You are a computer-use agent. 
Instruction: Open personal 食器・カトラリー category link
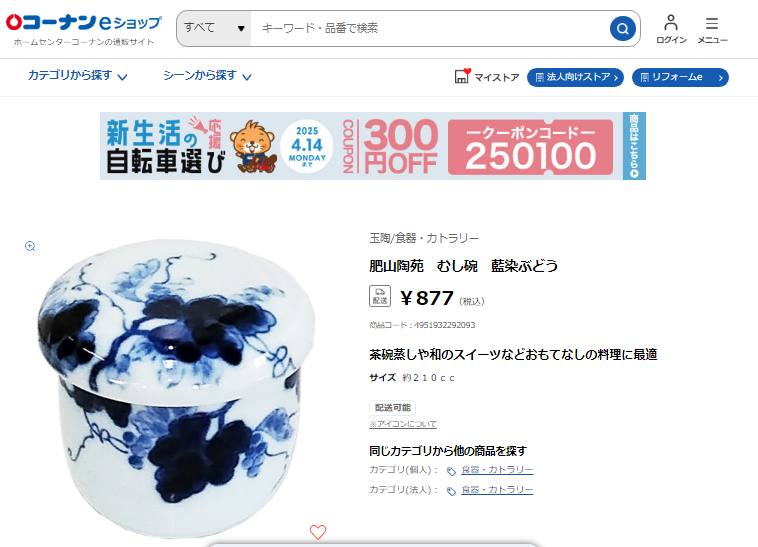(497, 470)
